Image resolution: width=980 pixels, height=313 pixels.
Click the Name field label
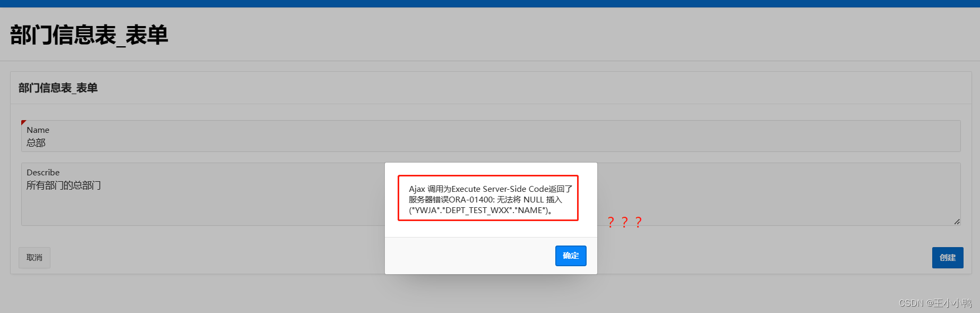(38, 130)
